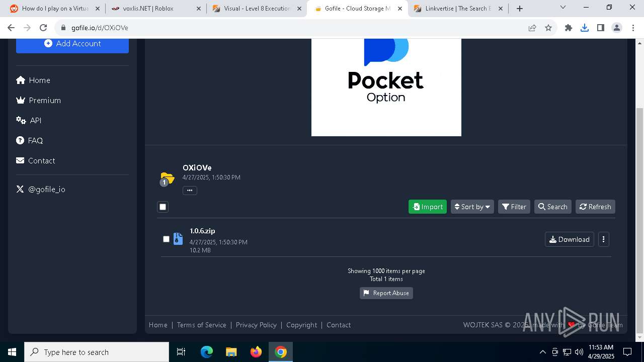Open the Chrome three-dot menu
The image size is (644, 362).
click(x=633, y=28)
